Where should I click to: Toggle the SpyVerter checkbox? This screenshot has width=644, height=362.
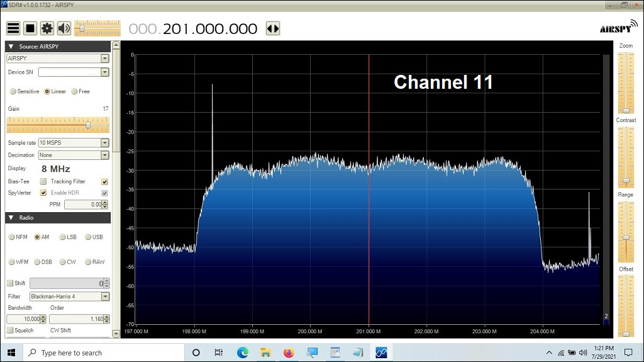click(43, 193)
